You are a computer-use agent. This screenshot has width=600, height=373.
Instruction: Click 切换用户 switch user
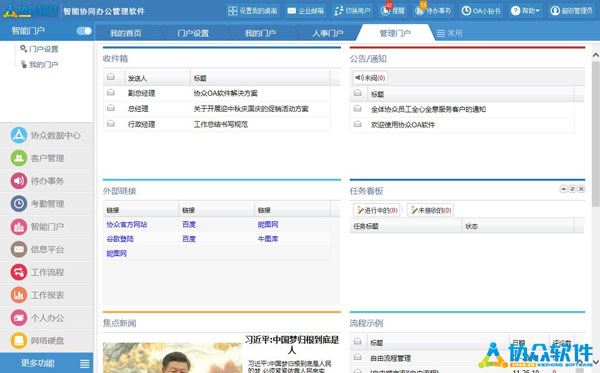(352, 11)
